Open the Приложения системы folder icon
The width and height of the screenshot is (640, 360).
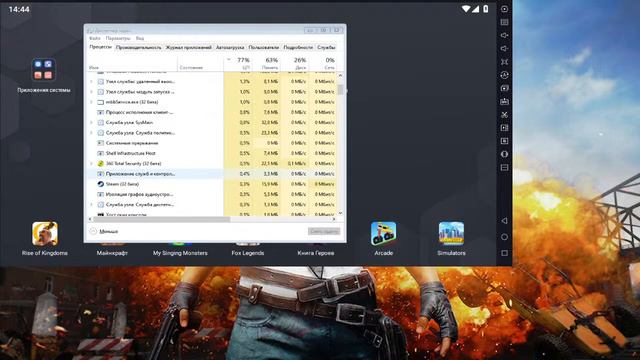point(43,69)
